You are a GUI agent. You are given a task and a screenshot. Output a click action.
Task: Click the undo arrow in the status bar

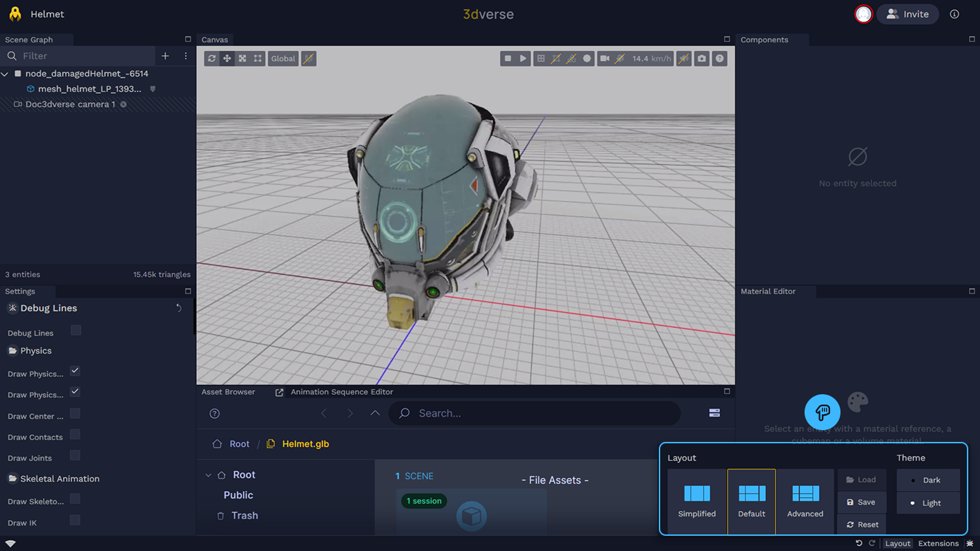[x=858, y=543]
